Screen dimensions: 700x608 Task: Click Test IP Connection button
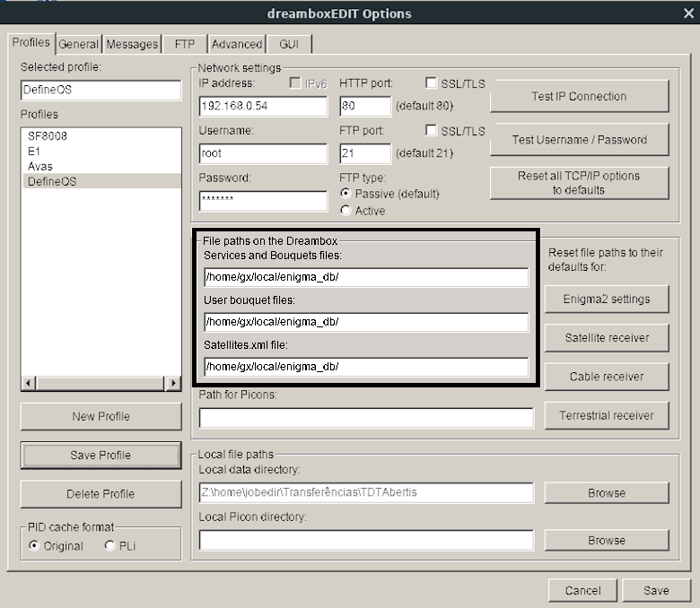pos(579,96)
